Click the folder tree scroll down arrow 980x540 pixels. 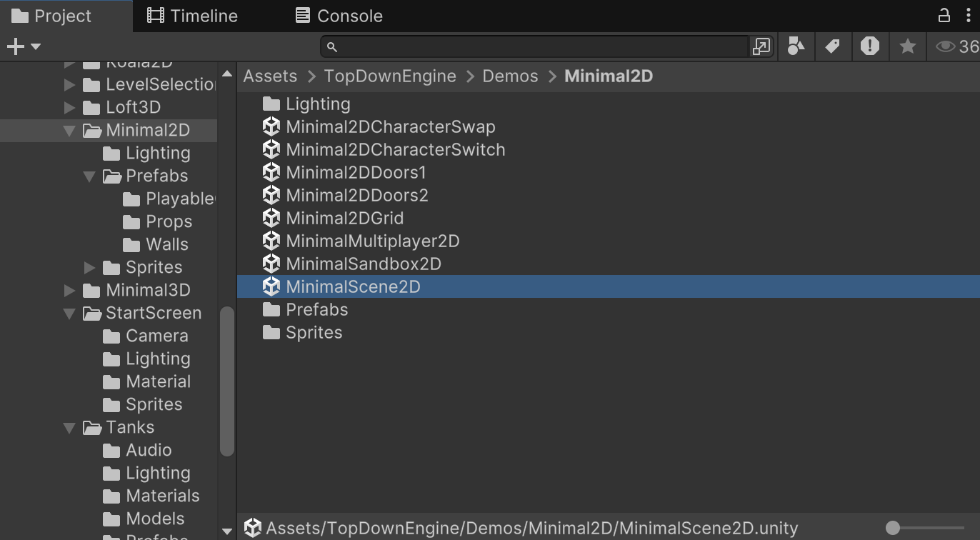(x=227, y=531)
